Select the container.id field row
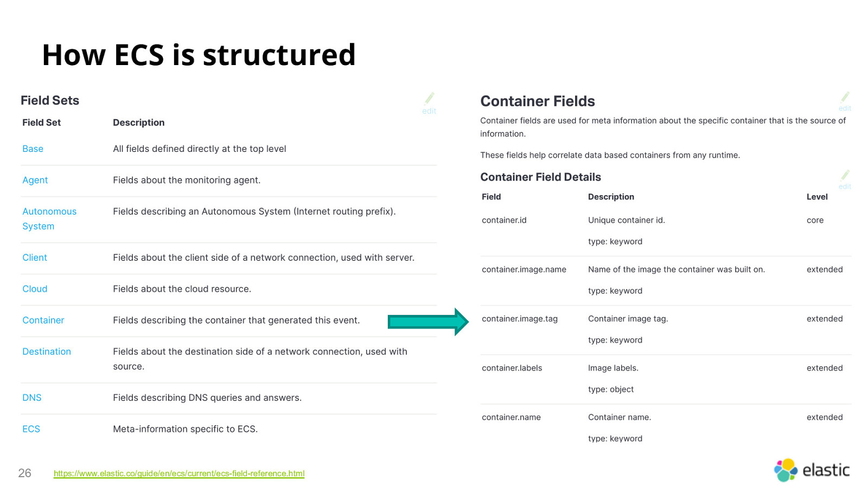 coord(666,231)
